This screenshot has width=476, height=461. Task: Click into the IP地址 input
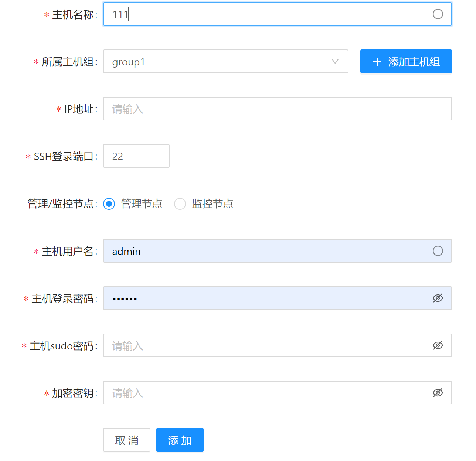point(277,109)
